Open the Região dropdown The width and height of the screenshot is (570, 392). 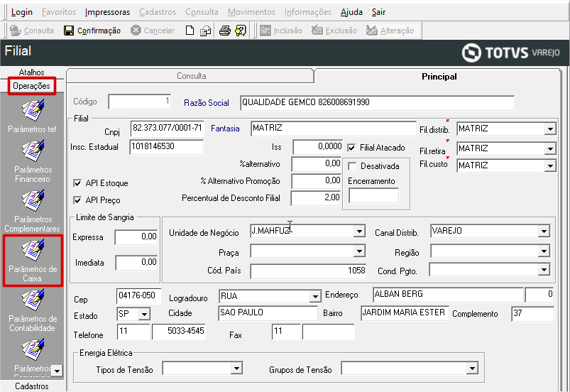point(544,251)
